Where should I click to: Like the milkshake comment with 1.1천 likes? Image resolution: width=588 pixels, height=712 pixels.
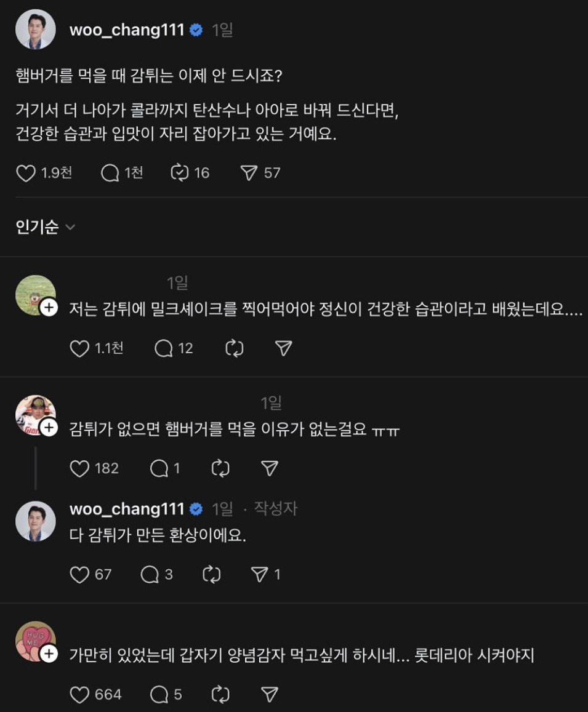pyautogui.click(x=79, y=349)
